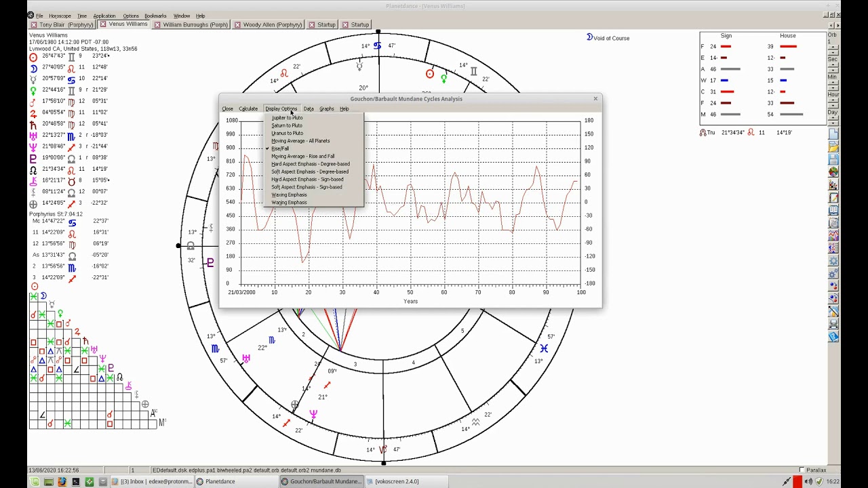Click the Void of Course moon label

(608, 38)
